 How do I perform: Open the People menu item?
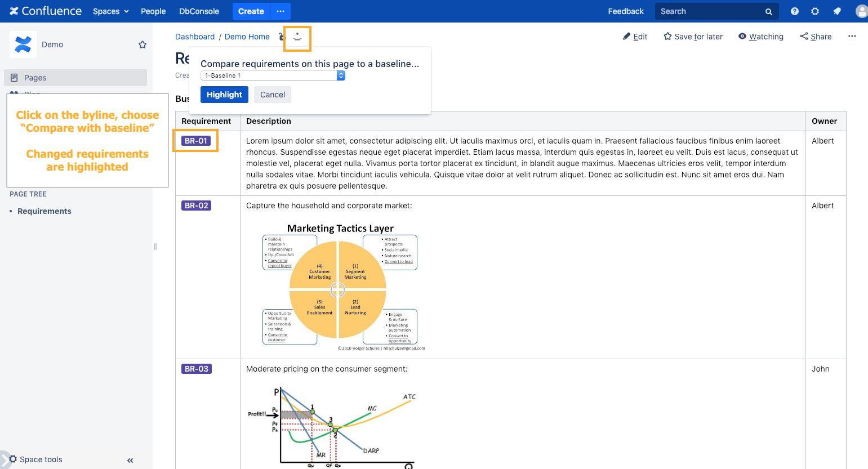tap(153, 11)
